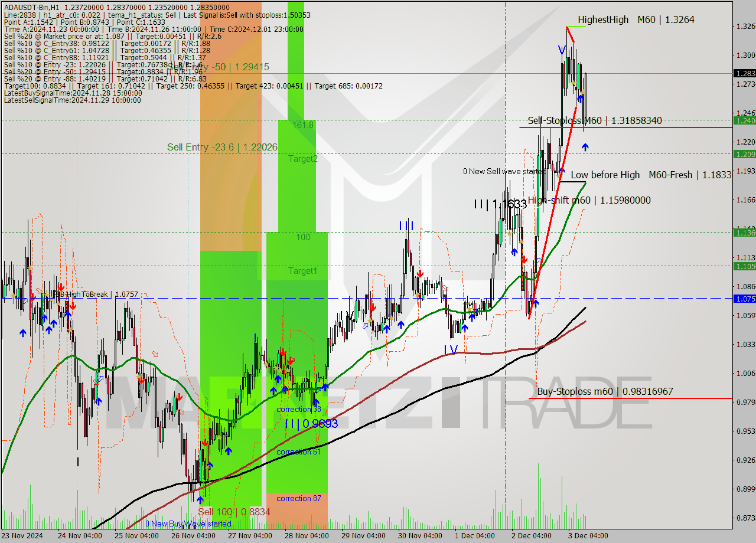The image size is (756, 543).
Task: Click the 0.979 price axis value
Action: pyautogui.click(x=745, y=402)
